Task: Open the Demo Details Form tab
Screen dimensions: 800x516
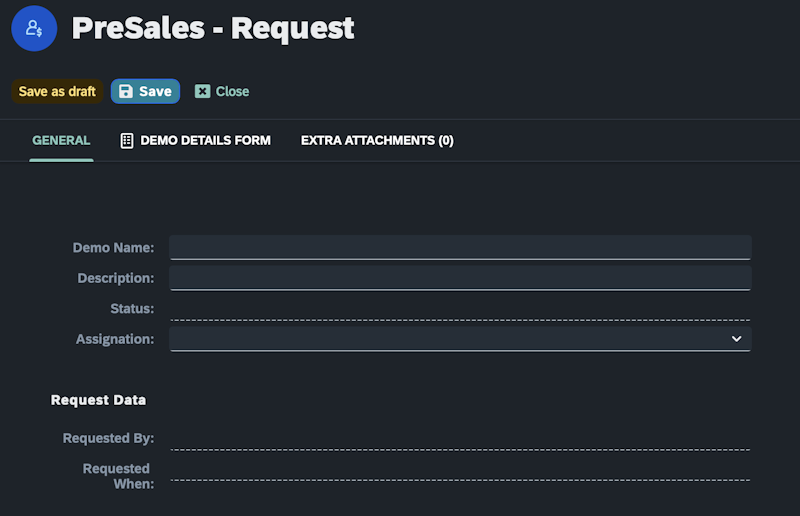Action: 205,141
